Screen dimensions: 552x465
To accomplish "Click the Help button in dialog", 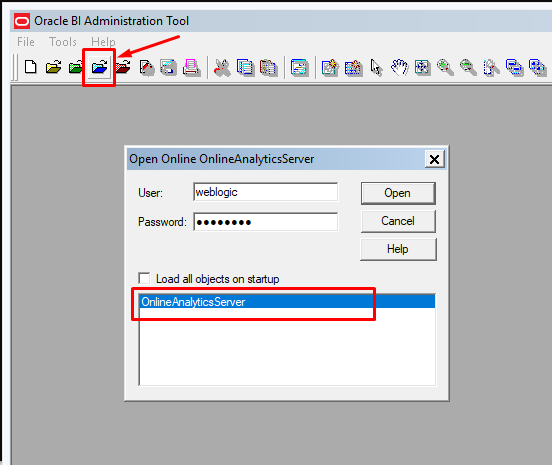I will [398, 249].
